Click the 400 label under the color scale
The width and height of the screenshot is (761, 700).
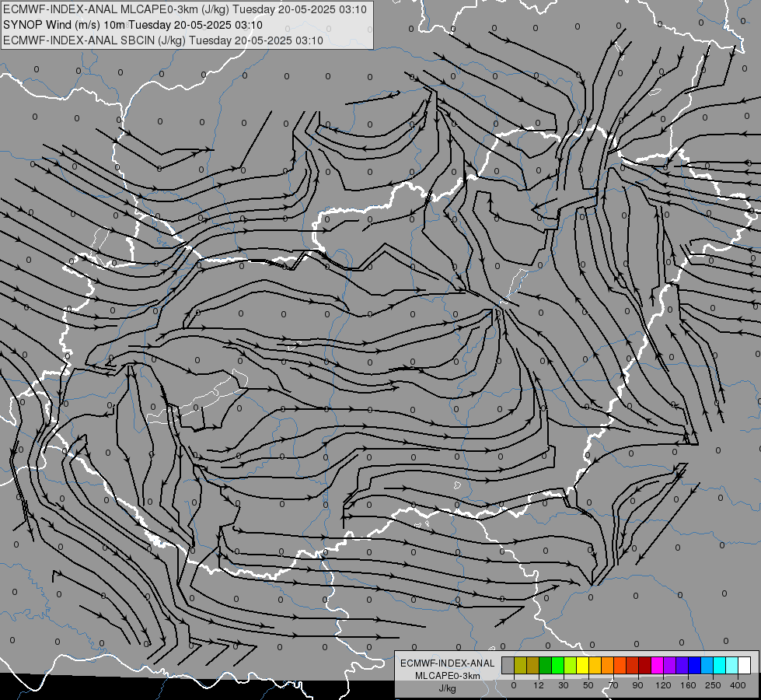pos(738,685)
